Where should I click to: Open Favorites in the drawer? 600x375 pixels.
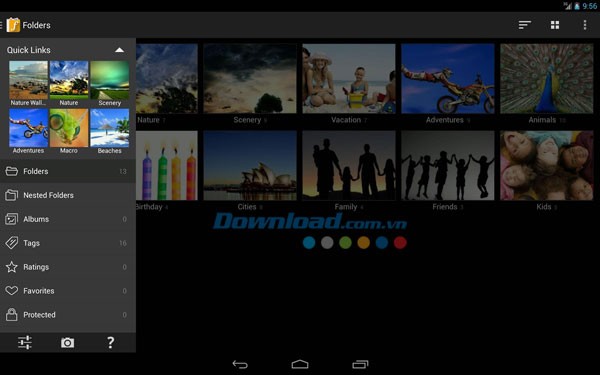(68, 291)
